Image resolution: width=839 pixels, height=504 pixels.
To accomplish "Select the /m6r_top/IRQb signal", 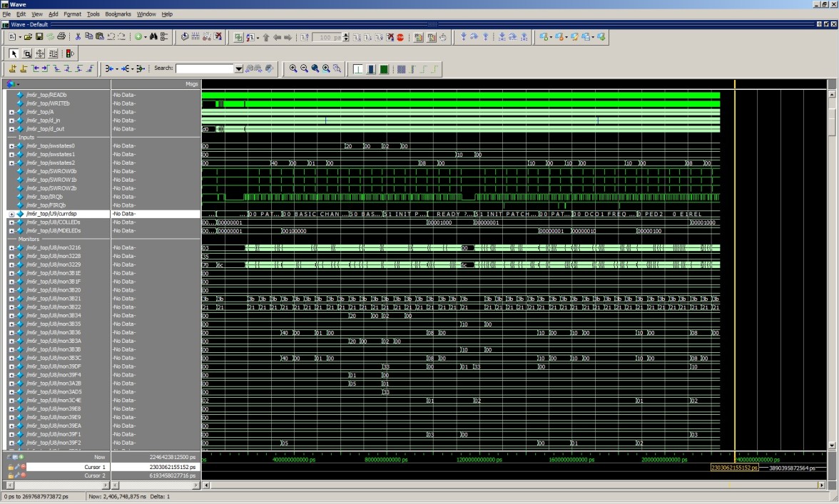I will click(44, 197).
